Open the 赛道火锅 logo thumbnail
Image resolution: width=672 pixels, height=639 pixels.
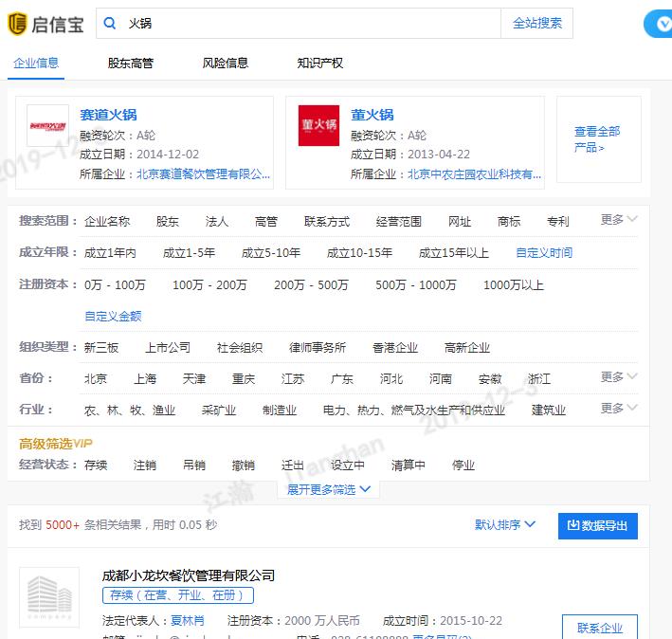tap(47, 125)
